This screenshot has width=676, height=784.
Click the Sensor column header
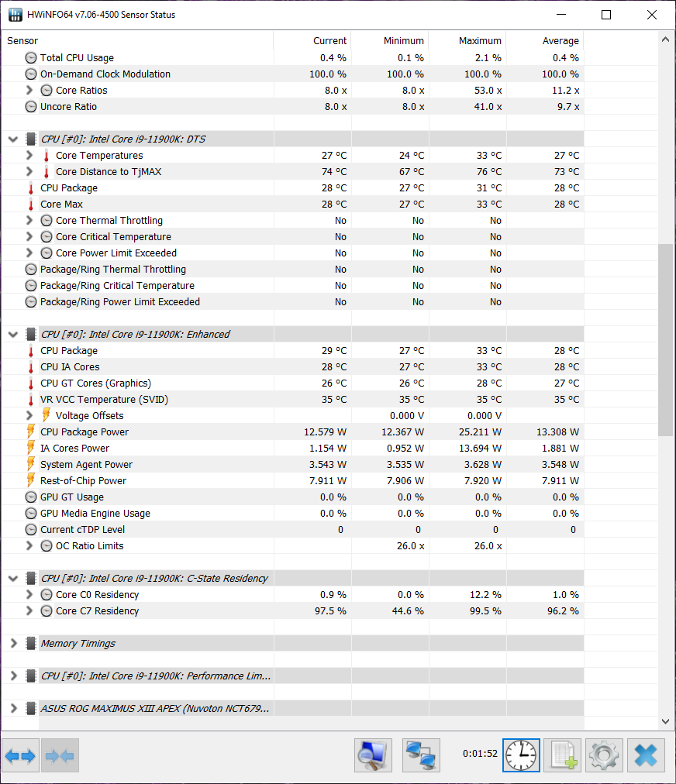coord(137,40)
